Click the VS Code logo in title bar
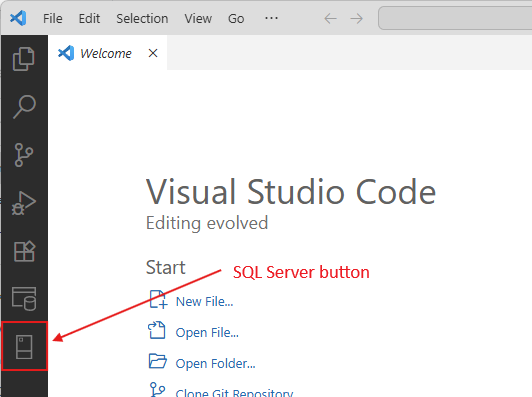This screenshot has height=397, width=532. point(18,18)
